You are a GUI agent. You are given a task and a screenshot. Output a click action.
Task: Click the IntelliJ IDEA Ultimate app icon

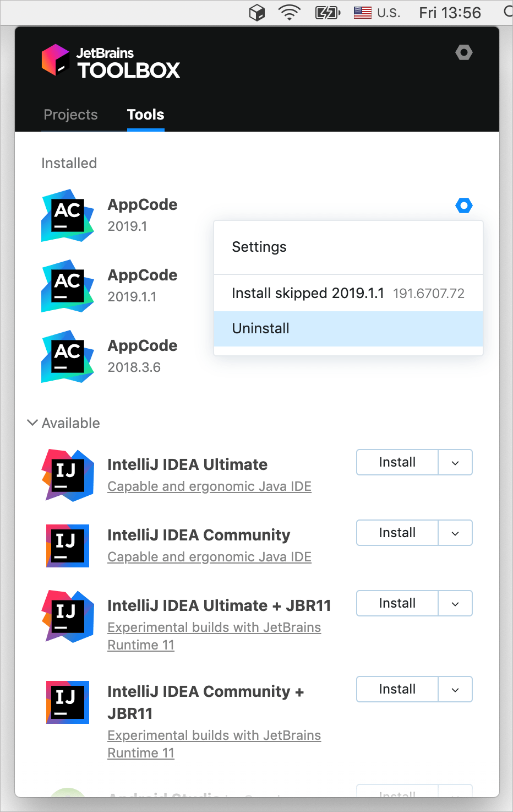pyautogui.click(x=67, y=475)
